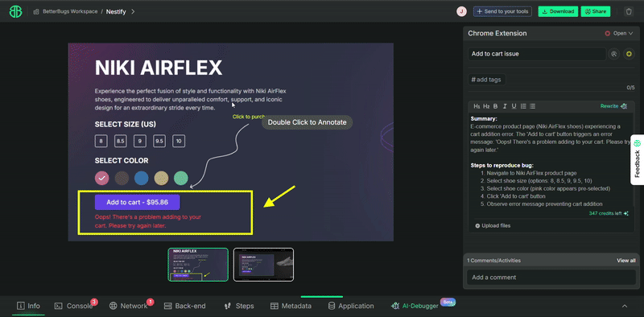
Task: Expand chevron next to Nestify
Action: pos(133,11)
